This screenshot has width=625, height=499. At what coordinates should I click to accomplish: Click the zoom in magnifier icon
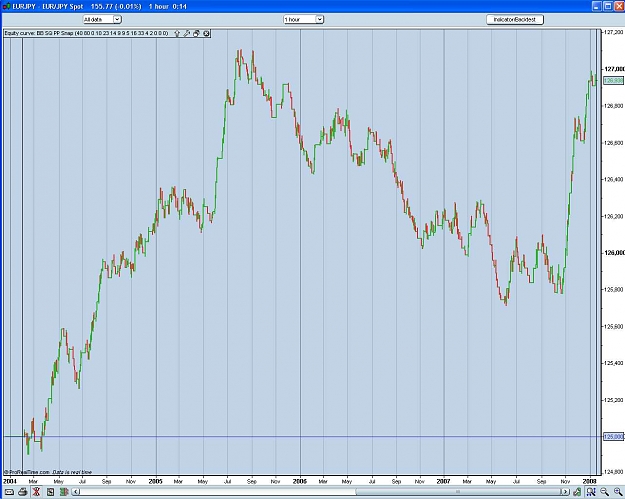click(x=618, y=492)
